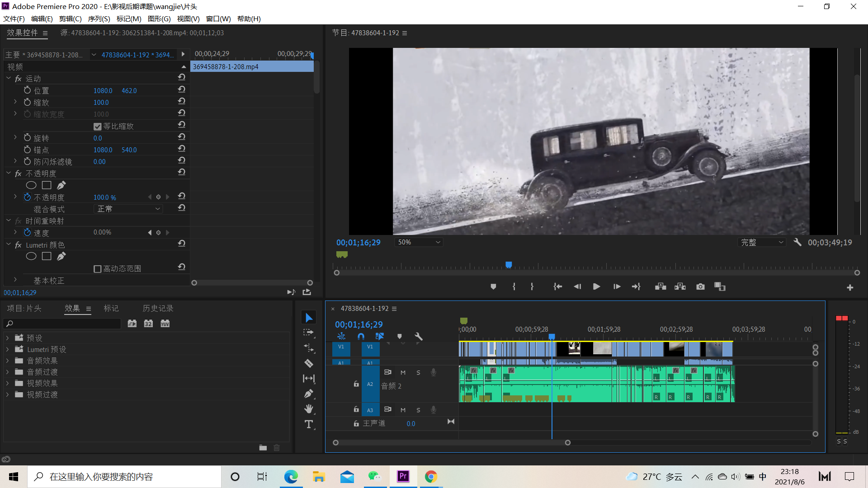Mute the 音频 2 track
The image size is (868, 488).
(x=403, y=373)
